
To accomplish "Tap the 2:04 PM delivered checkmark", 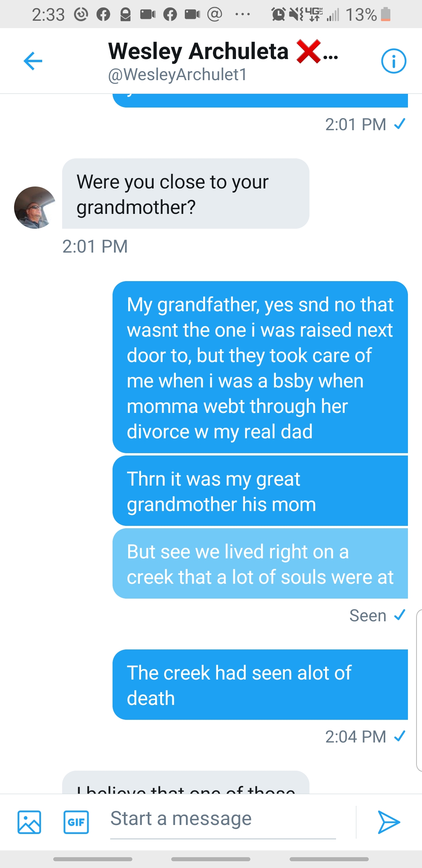I will [x=400, y=736].
